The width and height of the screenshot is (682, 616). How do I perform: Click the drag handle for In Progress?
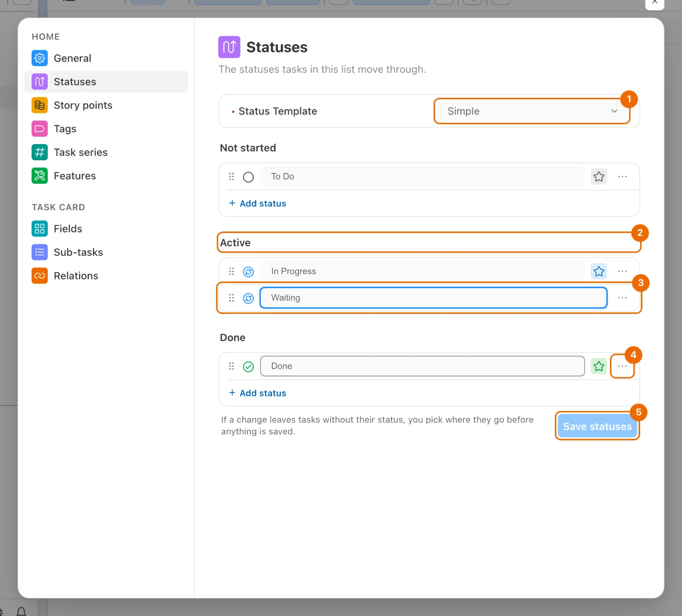[x=231, y=271]
